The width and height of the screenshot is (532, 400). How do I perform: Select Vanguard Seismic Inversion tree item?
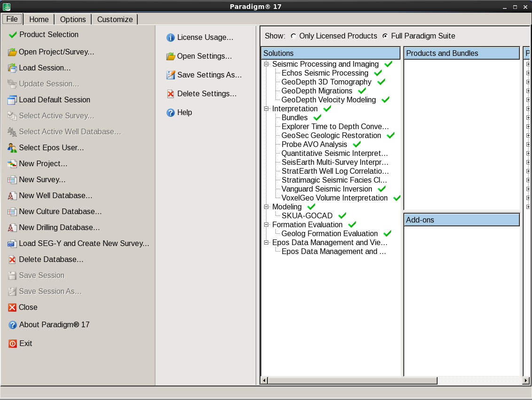(327, 189)
